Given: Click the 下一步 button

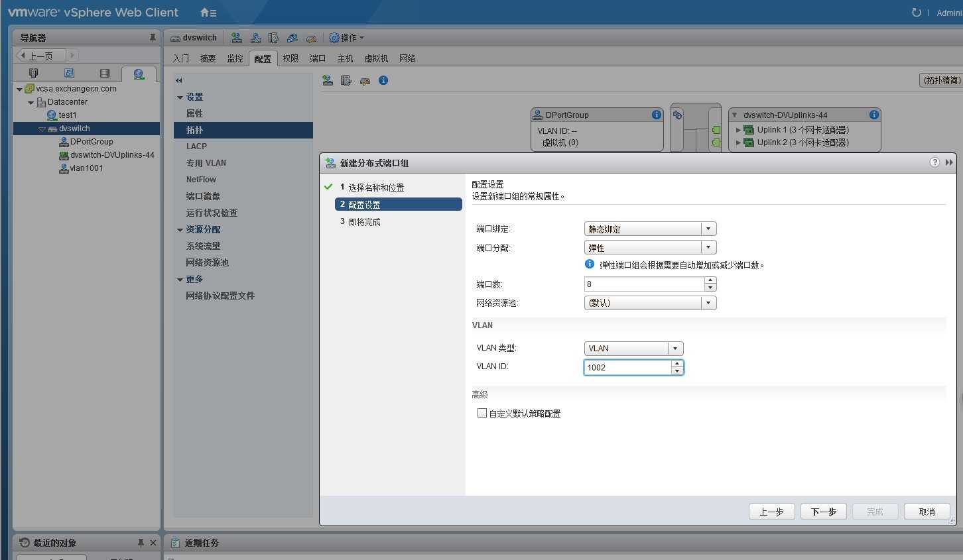Looking at the screenshot, I should 824,512.
